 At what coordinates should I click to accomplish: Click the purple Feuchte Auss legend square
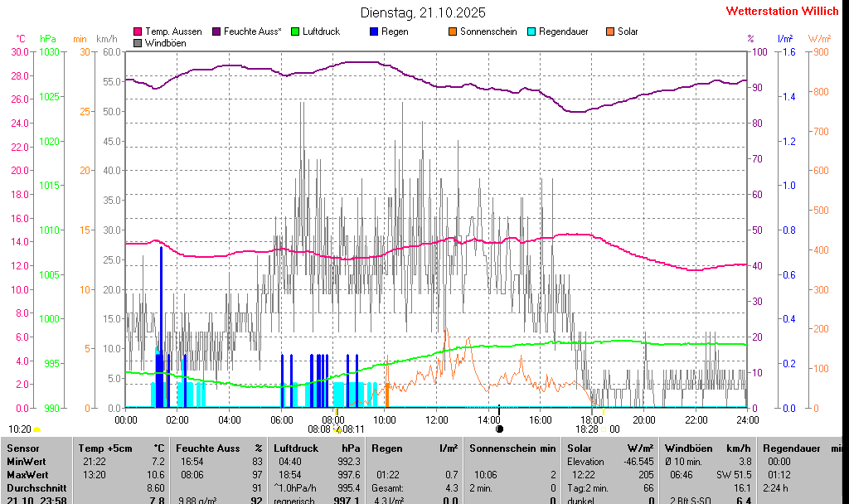pos(216,31)
